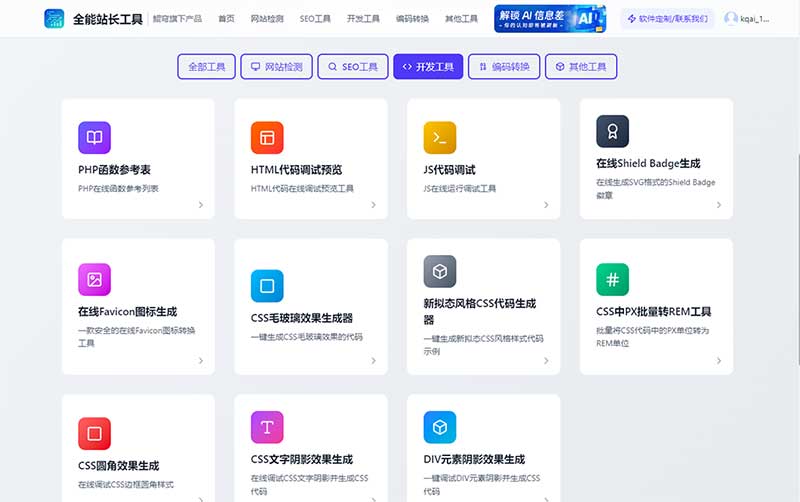Viewport: 800px width, 502px height.
Task: Open the DIV元素阴影效果生成 blue cube icon
Action: coord(440,427)
